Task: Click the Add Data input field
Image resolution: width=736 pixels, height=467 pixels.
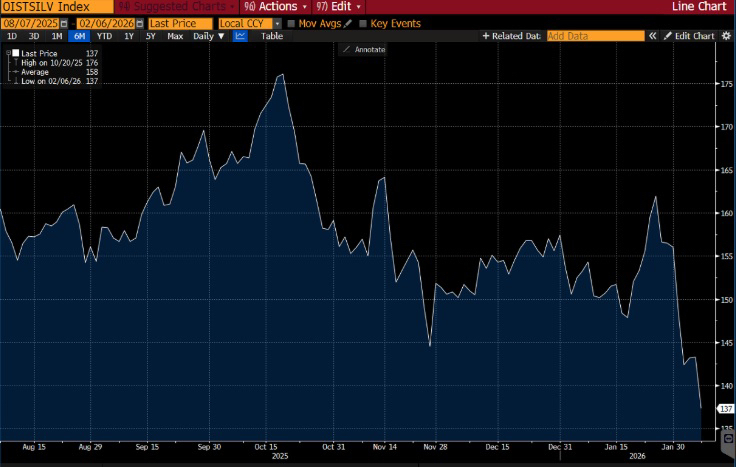Action: [596, 36]
